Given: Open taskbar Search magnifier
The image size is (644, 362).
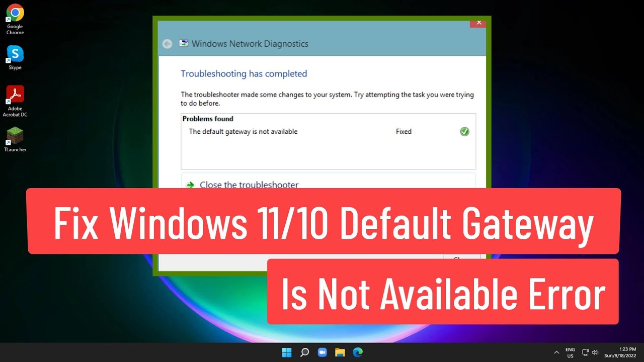Looking at the screenshot, I should 304,352.
